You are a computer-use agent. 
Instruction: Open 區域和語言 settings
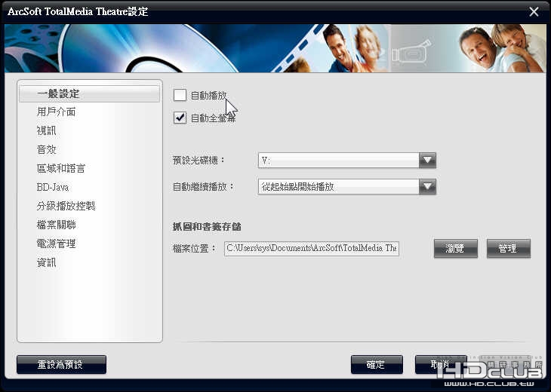(x=61, y=168)
